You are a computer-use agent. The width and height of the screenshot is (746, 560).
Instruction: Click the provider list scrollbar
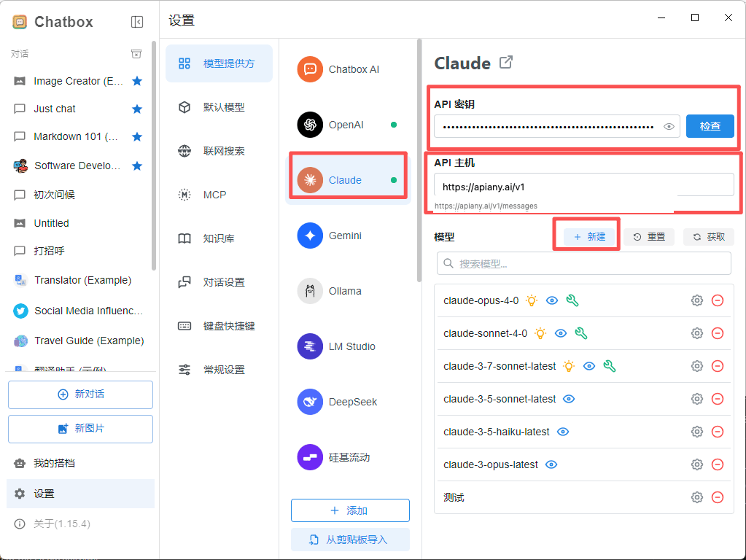419,161
